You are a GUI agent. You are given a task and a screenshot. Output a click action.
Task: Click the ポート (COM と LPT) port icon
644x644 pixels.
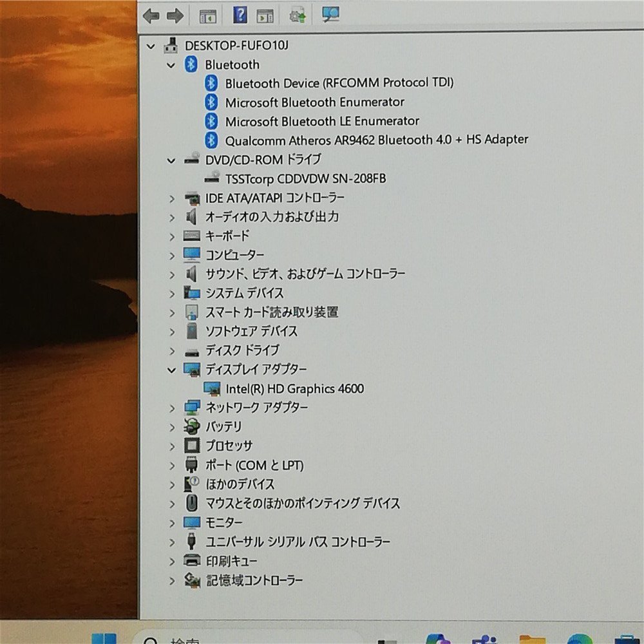coord(191,465)
